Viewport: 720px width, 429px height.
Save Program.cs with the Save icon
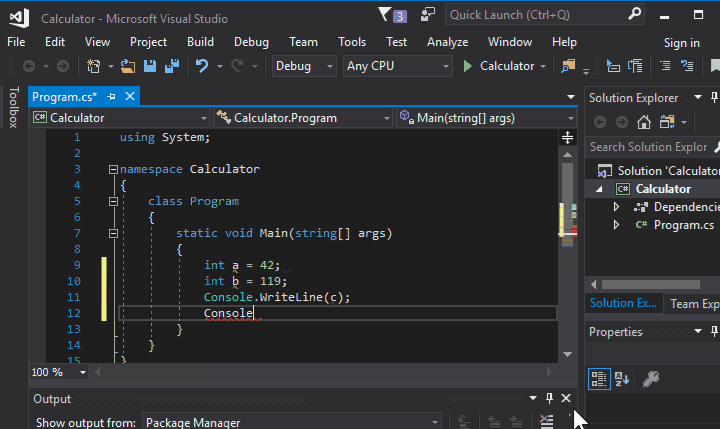(x=150, y=66)
